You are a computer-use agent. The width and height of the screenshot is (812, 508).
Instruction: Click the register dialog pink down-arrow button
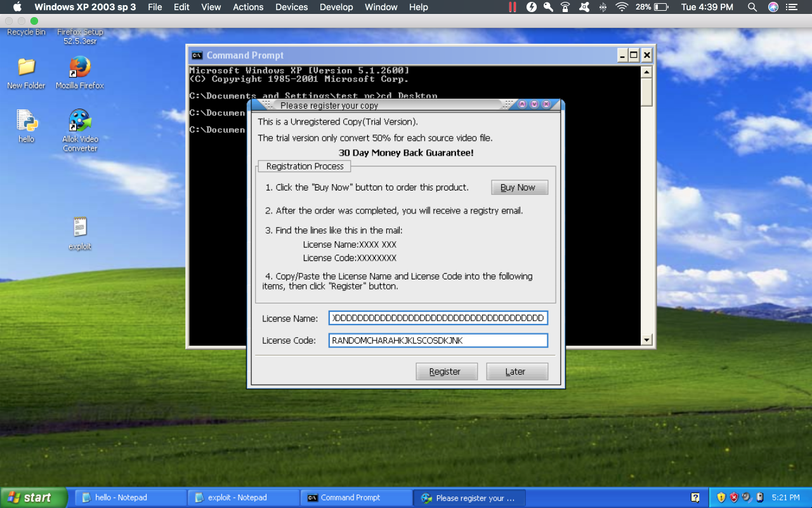534,105
